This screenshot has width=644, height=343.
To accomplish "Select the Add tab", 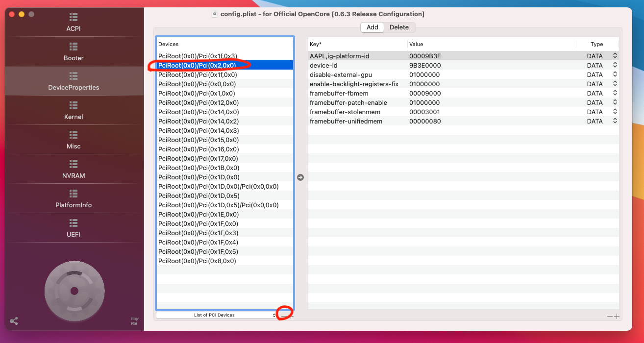I will pyautogui.click(x=372, y=27).
